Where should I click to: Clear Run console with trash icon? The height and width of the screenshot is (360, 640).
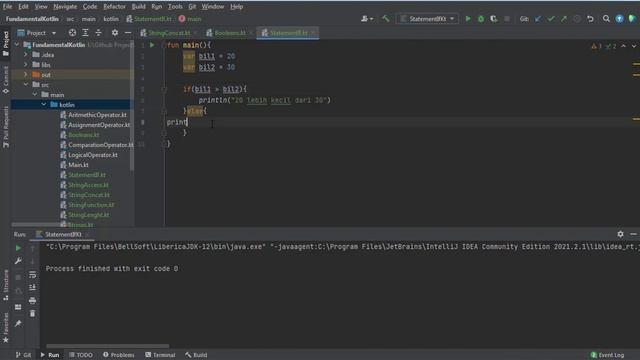click(33, 313)
